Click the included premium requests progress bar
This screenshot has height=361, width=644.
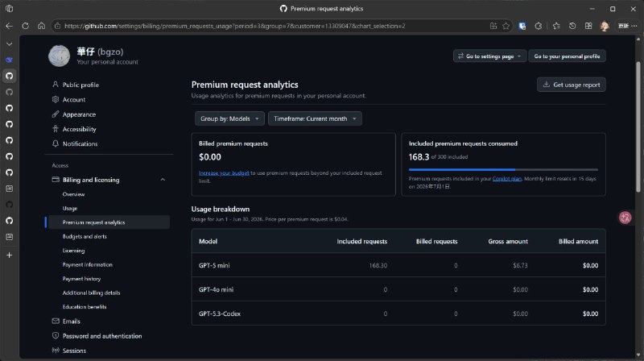coord(503,169)
